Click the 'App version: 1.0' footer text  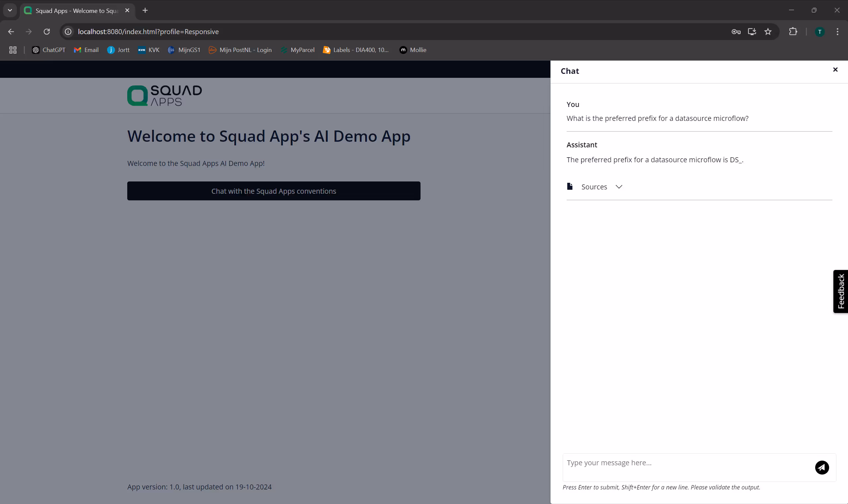[x=199, y=487]
